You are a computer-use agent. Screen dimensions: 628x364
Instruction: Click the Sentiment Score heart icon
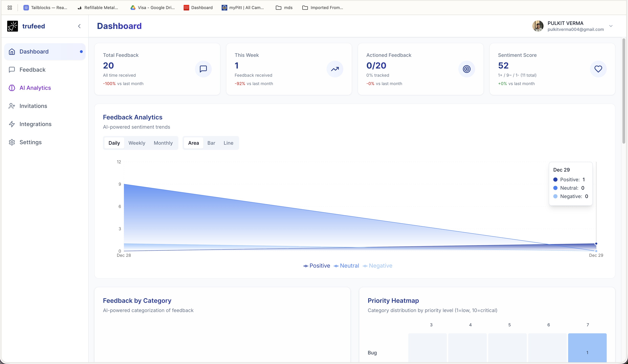[598, 69]
